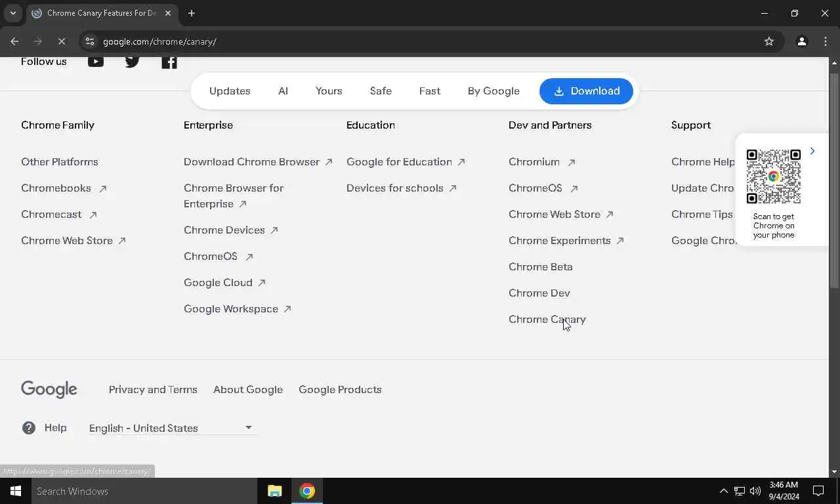Jump to the Yours section
Screen dimensions: 840x504
329,91
